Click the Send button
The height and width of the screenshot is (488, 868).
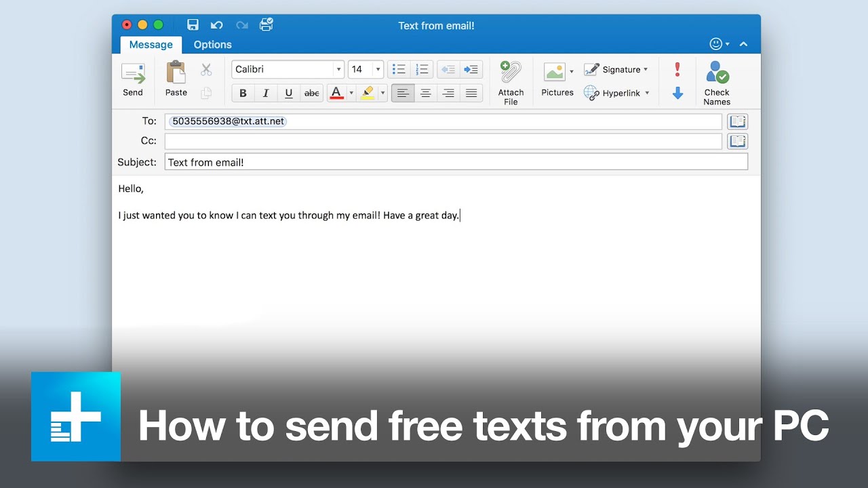(133, 80)
